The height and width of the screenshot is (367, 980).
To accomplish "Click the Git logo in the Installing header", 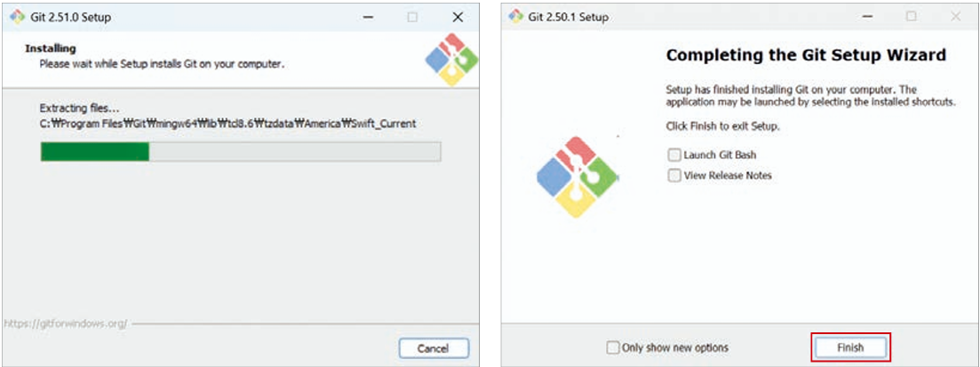I will pos(451,60).
